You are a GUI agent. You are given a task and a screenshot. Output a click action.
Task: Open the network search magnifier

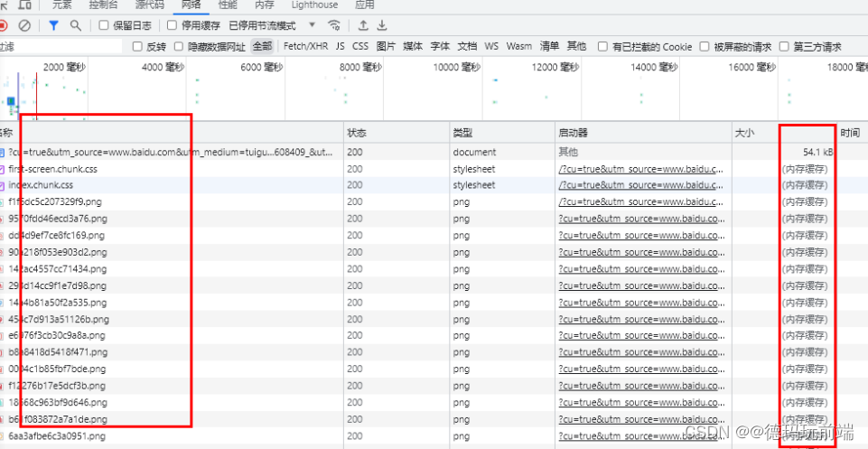75,25
